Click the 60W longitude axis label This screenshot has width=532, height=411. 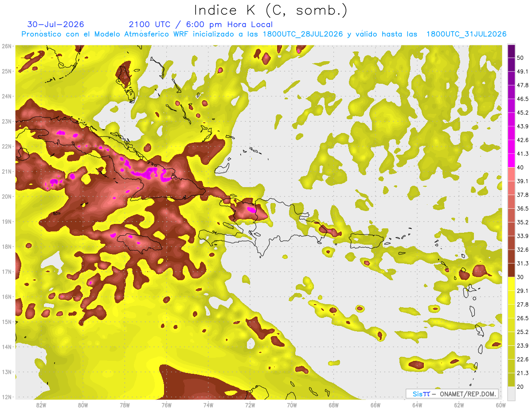tap(501, 405)
